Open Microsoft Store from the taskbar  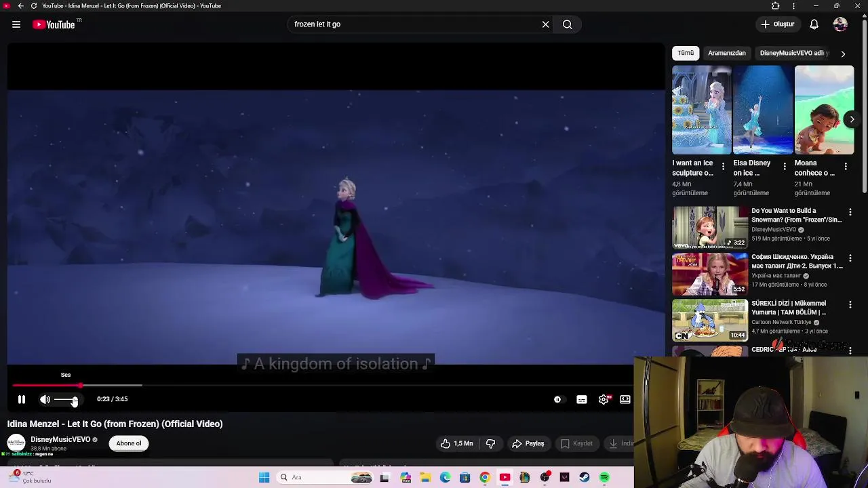pos(465,477)
